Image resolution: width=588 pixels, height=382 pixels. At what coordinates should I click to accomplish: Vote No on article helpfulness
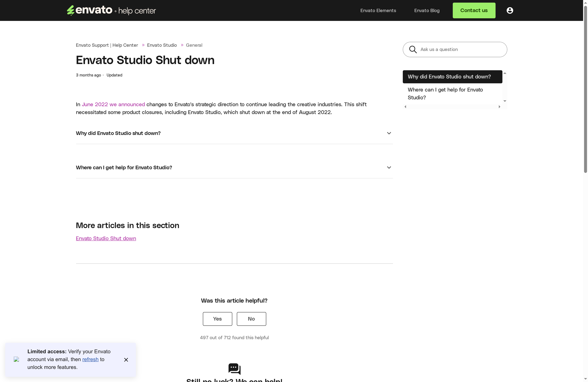tap(251, 319)
